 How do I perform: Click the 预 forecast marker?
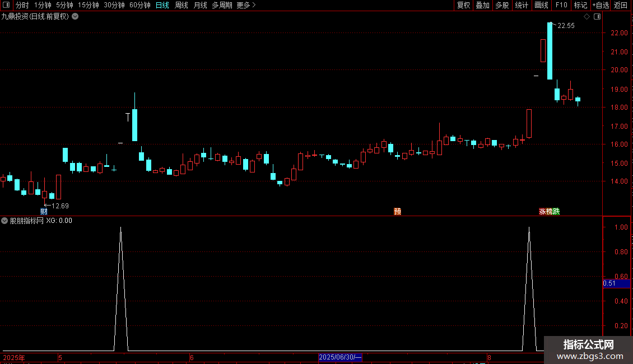(398, 212)
